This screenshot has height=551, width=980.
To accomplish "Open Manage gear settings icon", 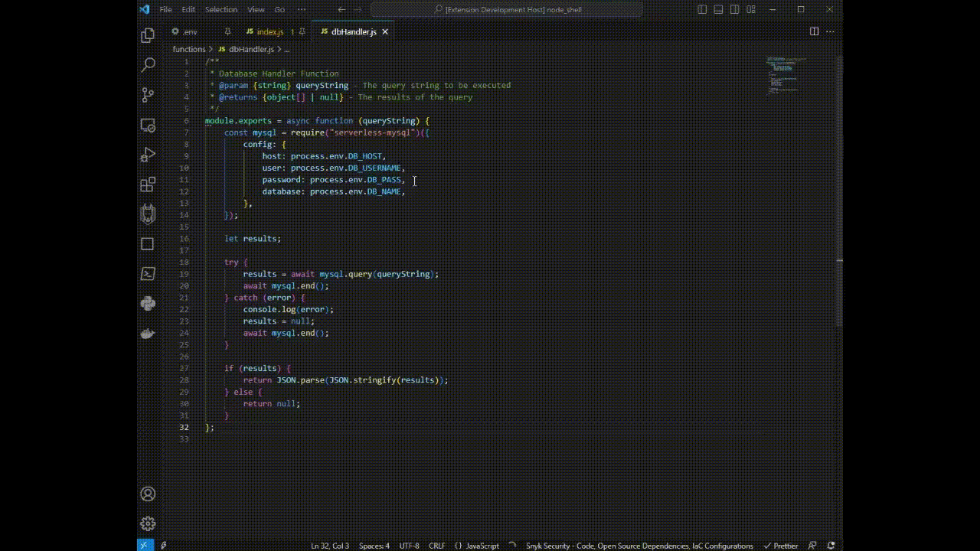I will click(148, 524).
